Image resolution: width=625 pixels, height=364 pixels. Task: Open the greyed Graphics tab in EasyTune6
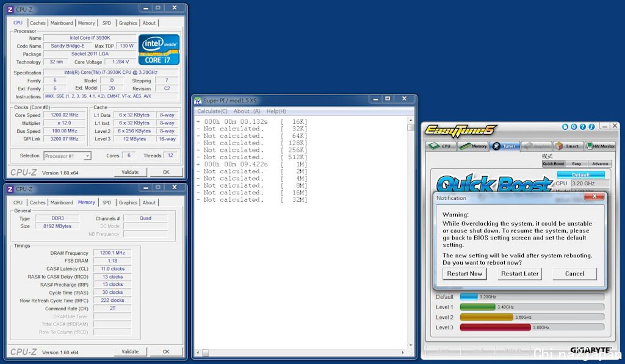click(536, 146)
